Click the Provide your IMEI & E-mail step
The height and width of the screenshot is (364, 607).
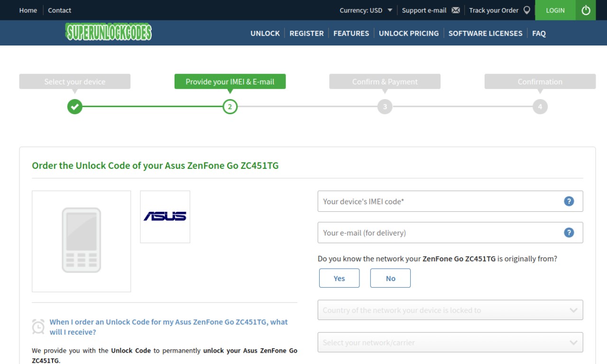coord(230,82)
